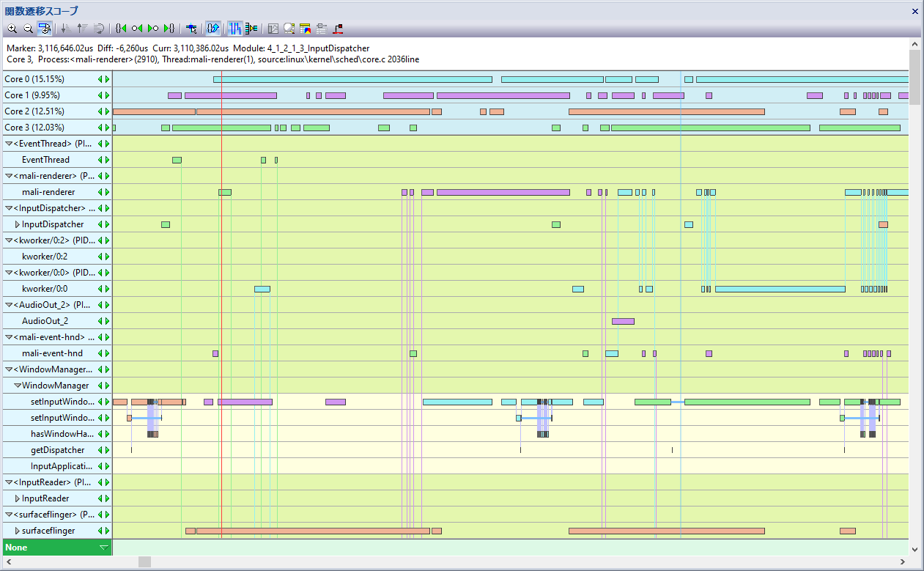Go to previous event on Core 3 row
This screenshot has width=924, height=571.
point(100,128)
